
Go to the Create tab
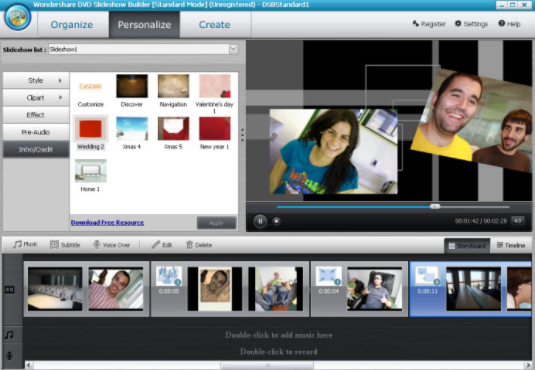click(215, 25)
